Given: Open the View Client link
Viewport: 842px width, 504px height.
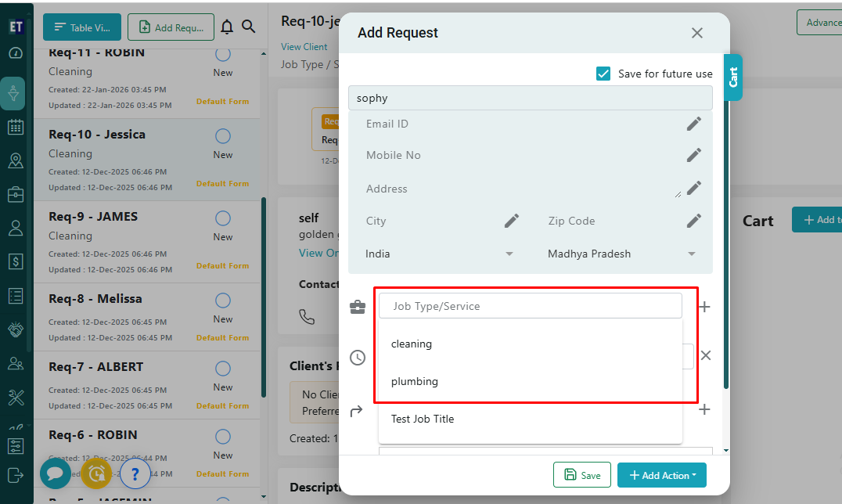Looking at the screenshot, I should [x=304, y=47].
